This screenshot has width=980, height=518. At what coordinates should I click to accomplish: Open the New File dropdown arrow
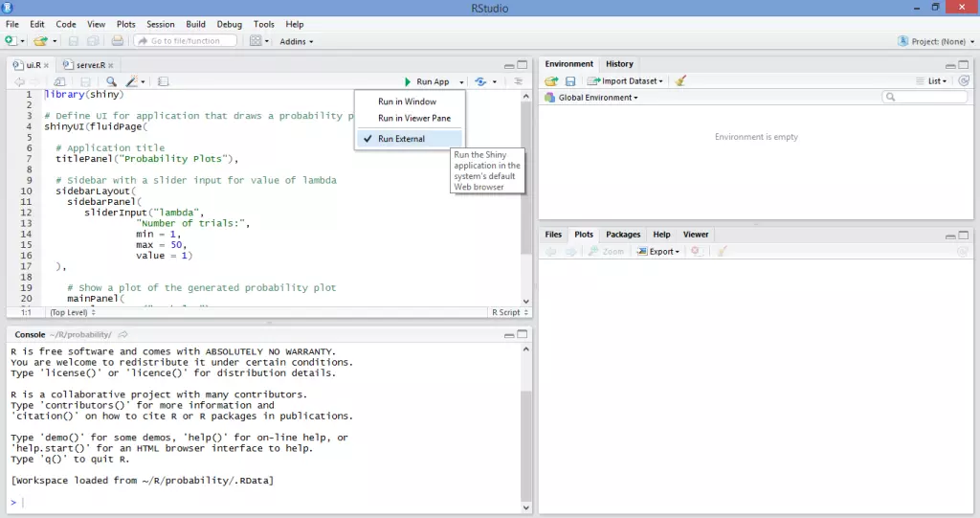tap(23, 41)
